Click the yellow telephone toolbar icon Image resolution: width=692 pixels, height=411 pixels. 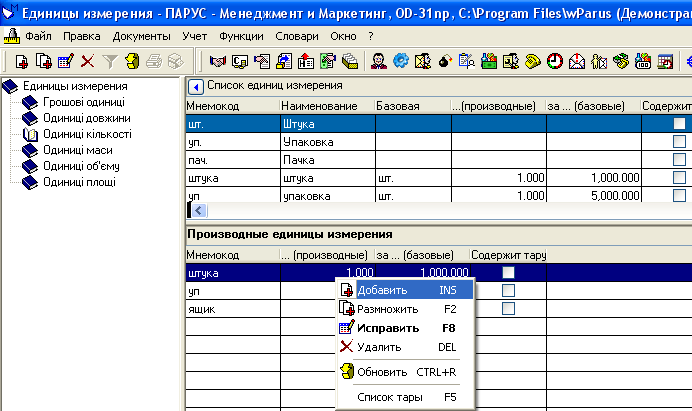[x=533, y=61]
